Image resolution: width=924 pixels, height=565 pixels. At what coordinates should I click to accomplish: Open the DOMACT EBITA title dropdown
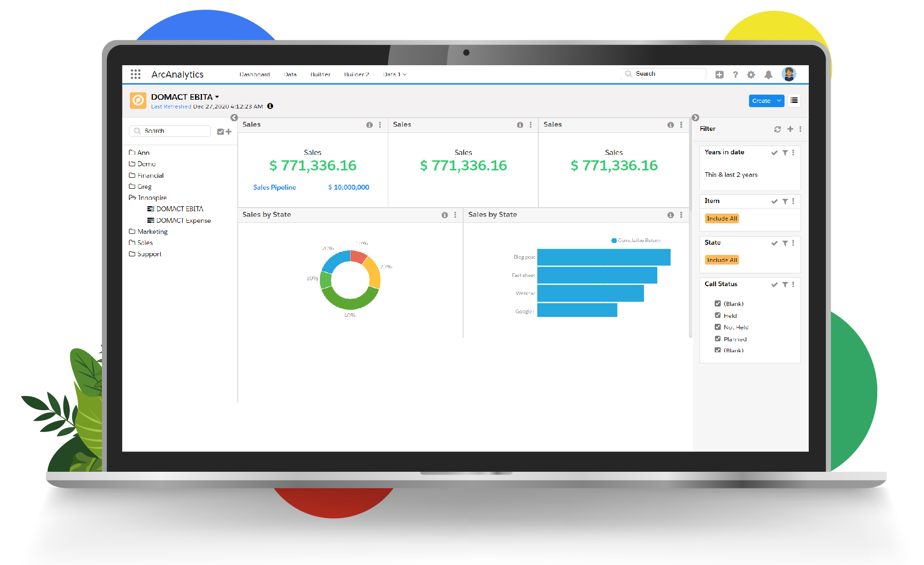click(217, 97)
